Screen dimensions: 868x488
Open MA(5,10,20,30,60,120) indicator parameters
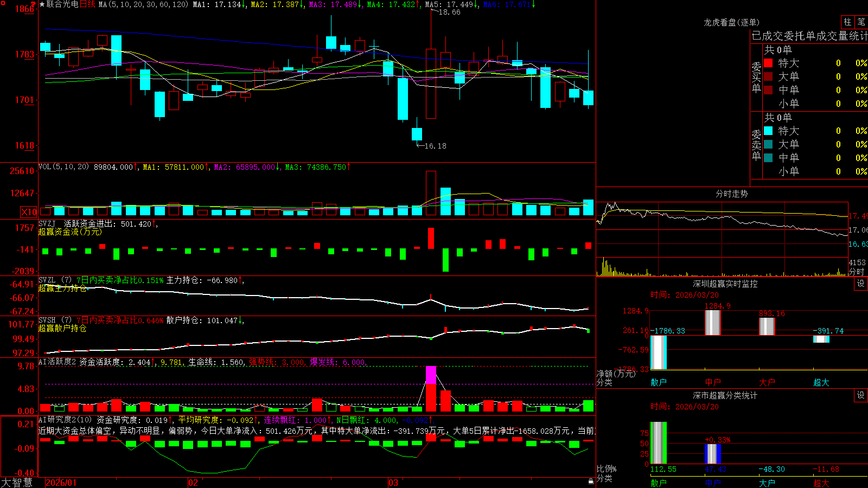143,4
